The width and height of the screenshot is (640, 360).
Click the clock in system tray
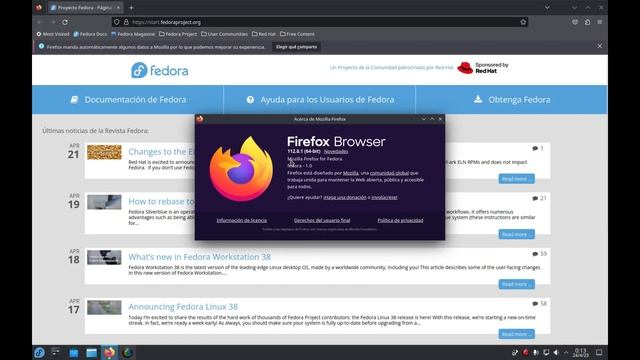pyautogui.click(x=580, y=352)
